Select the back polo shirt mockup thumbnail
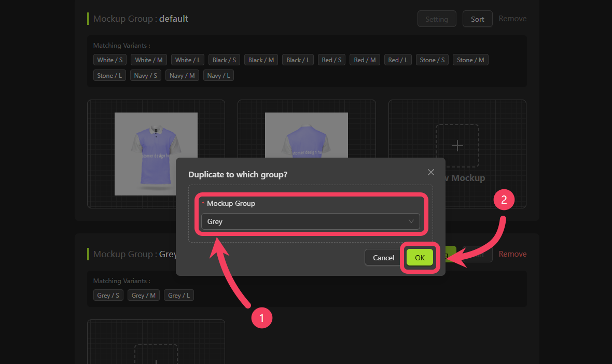This screenshot has width=612, height=364. tap(307, 135)
